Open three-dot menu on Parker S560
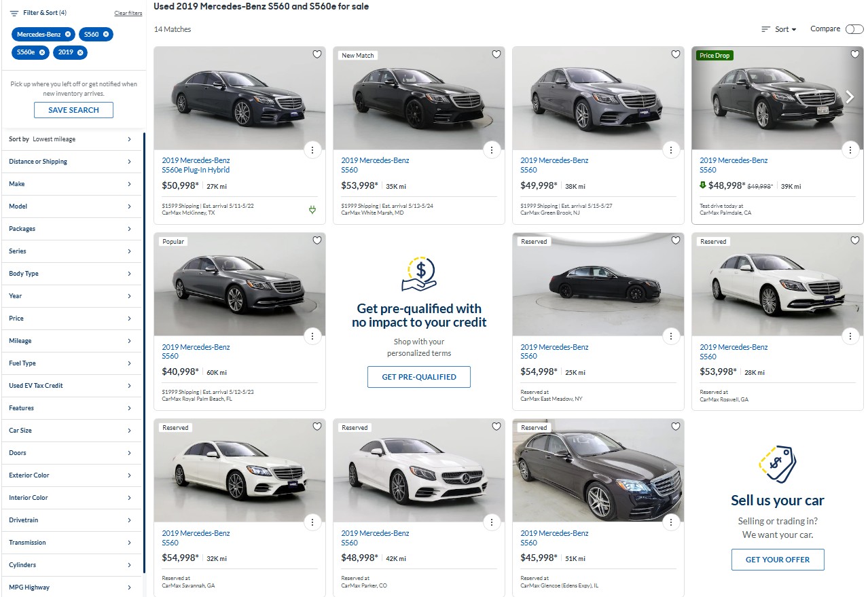The width and height of the screenshot is (868, 597). tap(492, 522)
